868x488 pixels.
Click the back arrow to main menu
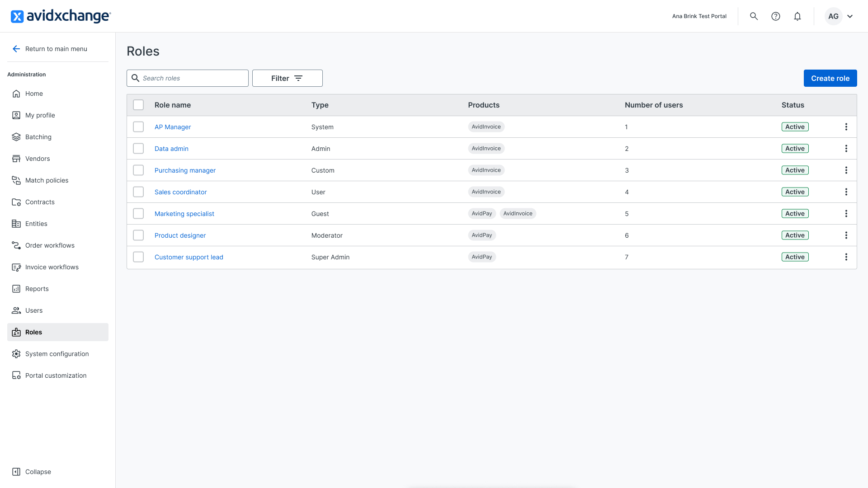click(16, 49)
